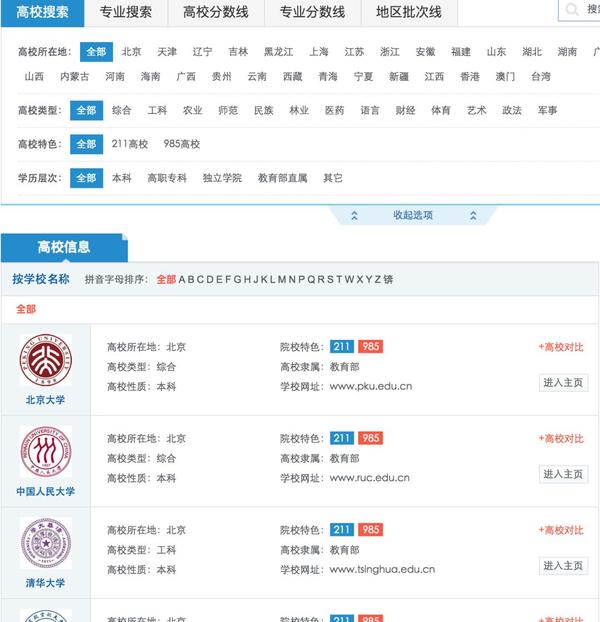Filter school type by 医药

click(334, 110)
